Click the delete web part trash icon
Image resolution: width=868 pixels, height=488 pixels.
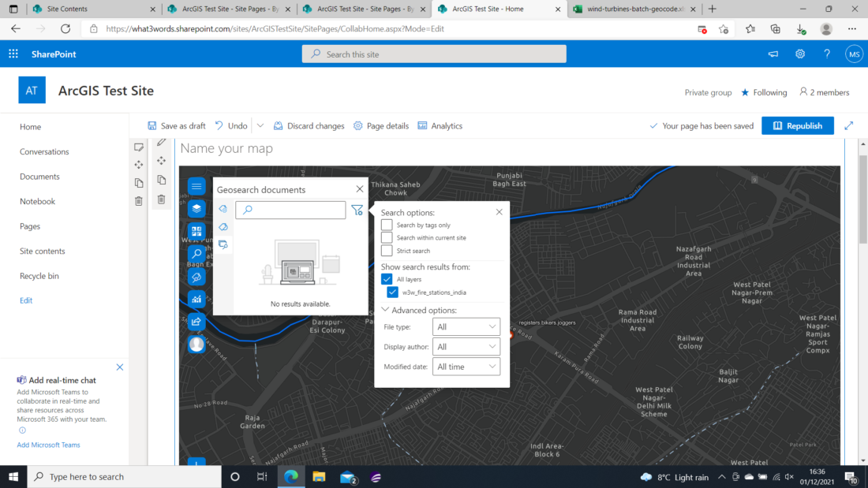pyautogui.click(x=161, y=199)
